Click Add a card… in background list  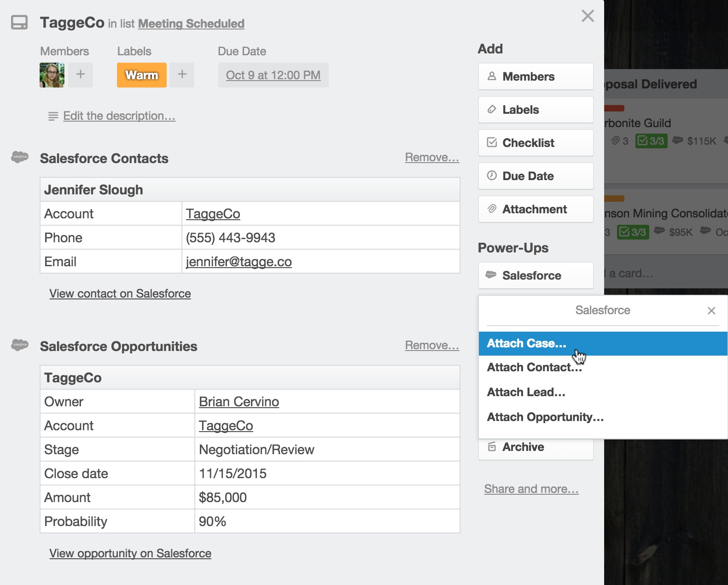629,273
